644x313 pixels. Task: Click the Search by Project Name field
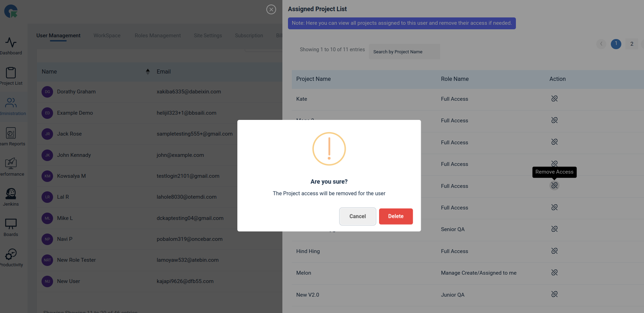(405, 52)
